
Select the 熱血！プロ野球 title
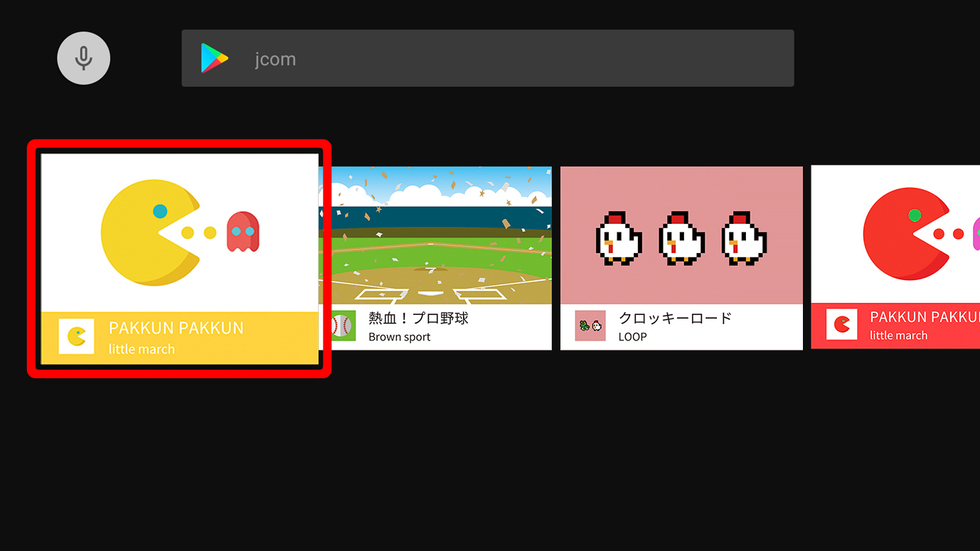(418, 318)
